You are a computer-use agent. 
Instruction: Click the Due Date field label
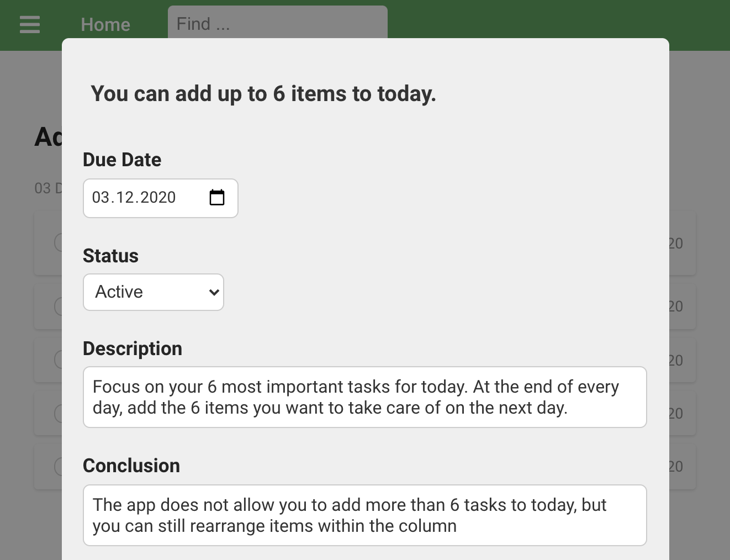(x=122, y=160)
